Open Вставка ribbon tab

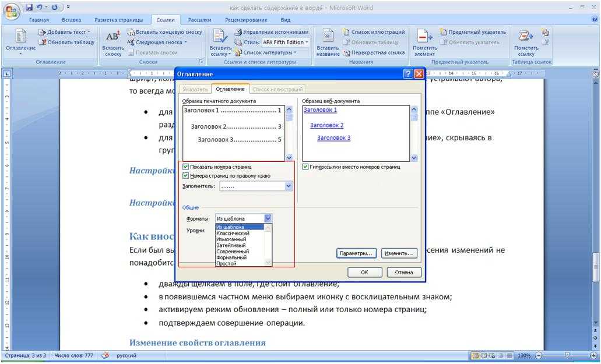pyautogui.click(x=71, y=20)
